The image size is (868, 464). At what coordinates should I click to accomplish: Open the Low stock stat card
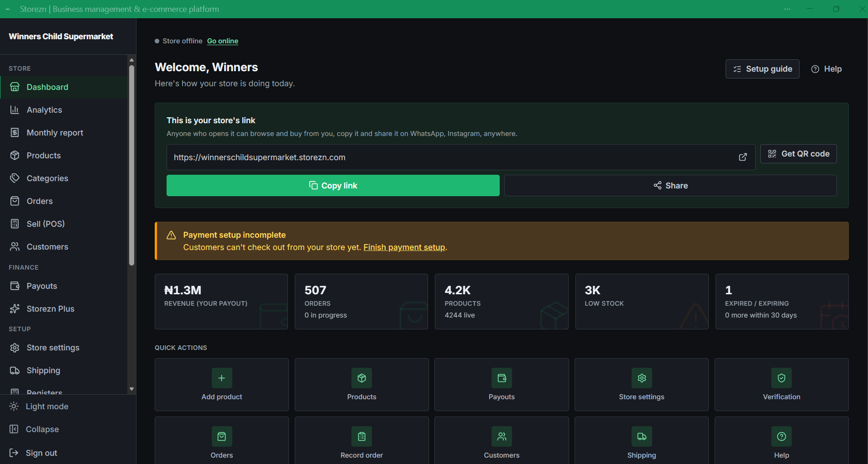[642, 302]
